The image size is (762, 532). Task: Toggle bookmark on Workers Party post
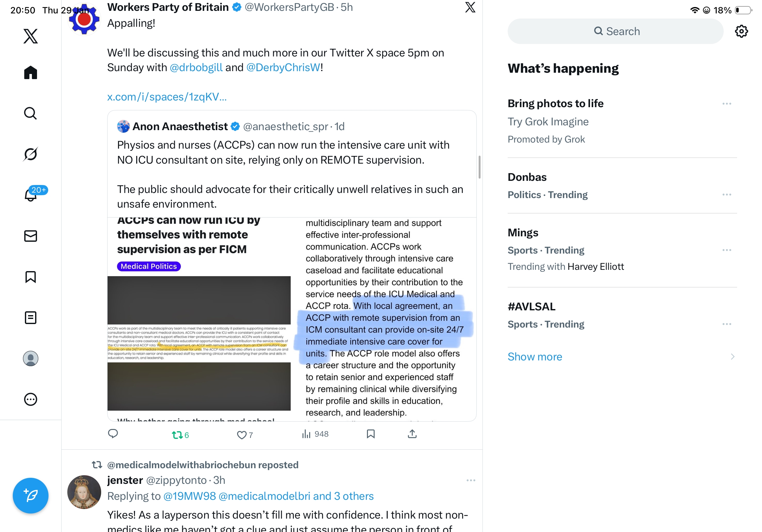point(371,434)
